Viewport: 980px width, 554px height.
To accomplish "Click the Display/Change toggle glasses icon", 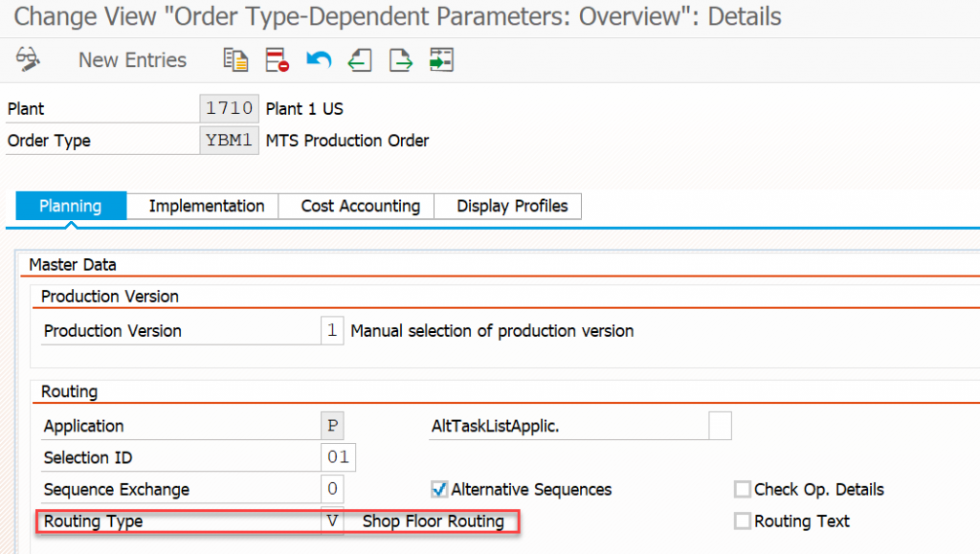I will coord(28,60).
